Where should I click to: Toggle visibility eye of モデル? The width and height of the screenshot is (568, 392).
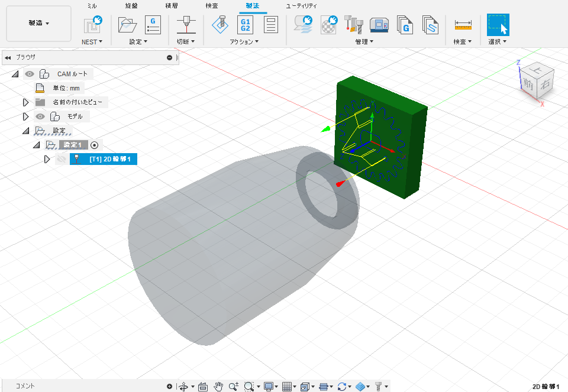40,116
